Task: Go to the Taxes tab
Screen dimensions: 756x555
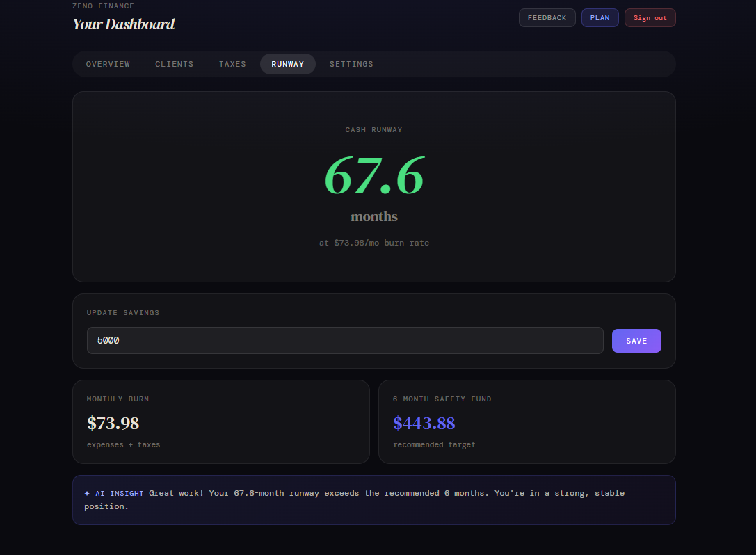Action: (x=232, y=64)
